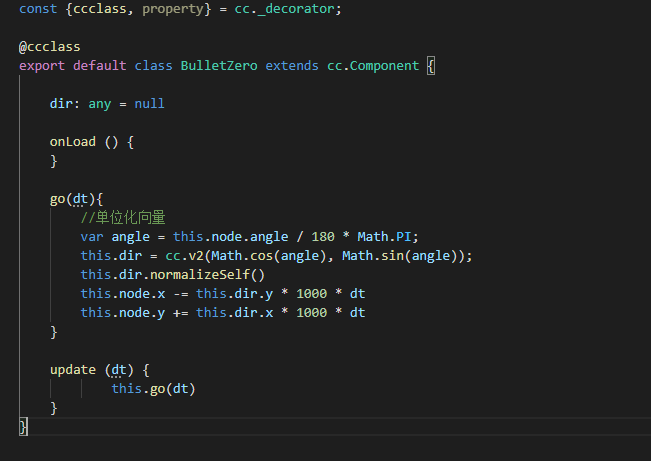Select the class name 'BulletZero'
Image resolution: width=651 pixels, height=461 pixels.
click(x=219, y=66)
